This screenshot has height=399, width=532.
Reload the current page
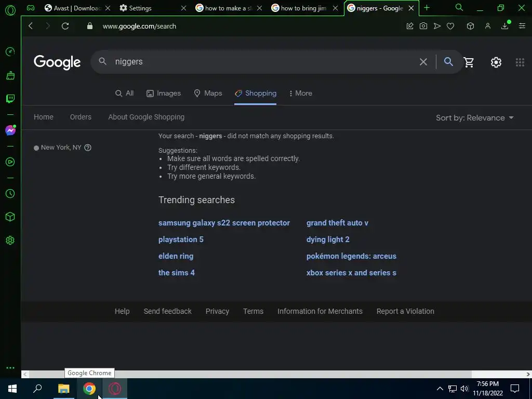click(x=65, y=26)
